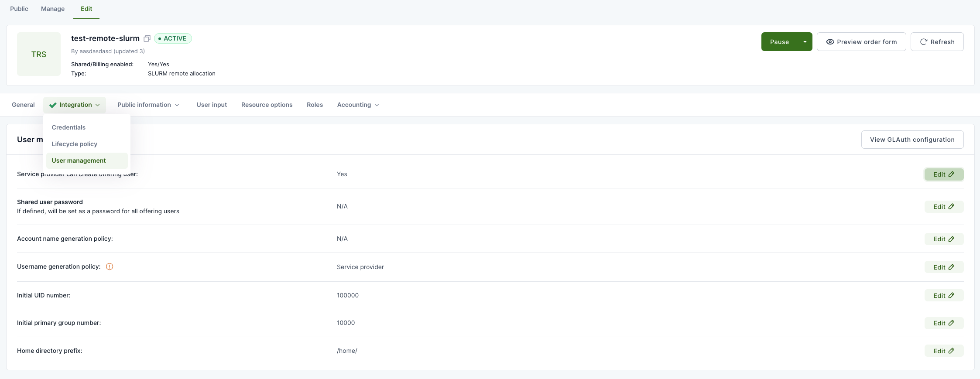980x379 pixels.
Task: Edit Initial primary group number
Action: click(x=943, y=323)
